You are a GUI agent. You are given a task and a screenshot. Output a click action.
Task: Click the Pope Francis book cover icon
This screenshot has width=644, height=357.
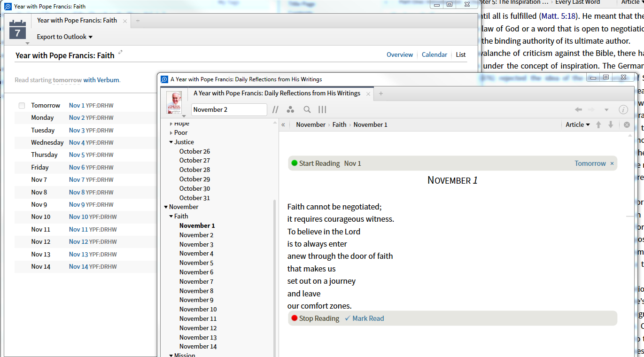(174, 102)
